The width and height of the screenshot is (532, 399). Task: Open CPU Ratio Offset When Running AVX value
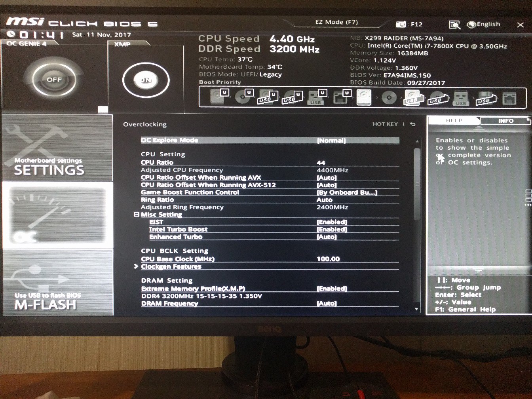(327, 178)
